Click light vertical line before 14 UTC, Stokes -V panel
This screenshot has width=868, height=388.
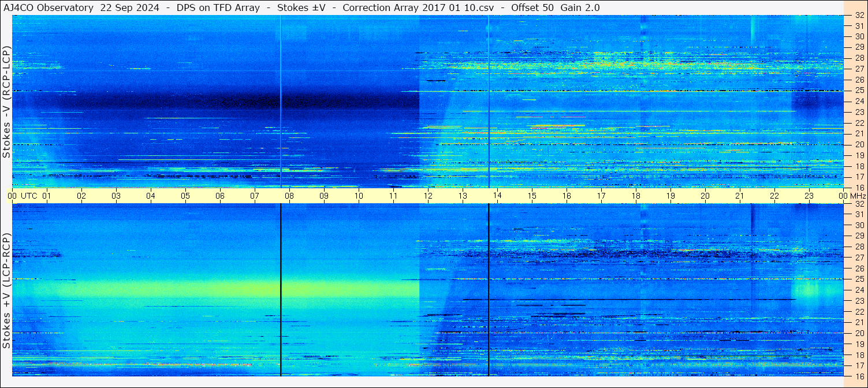(489, 102)
